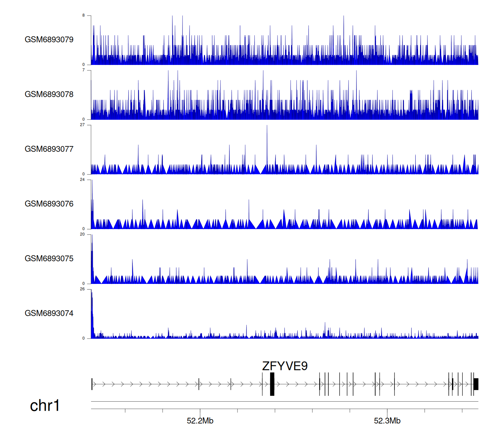Click the 52.3Mb axis position label
The image size is (504, 444).
[x=387, y=421]
